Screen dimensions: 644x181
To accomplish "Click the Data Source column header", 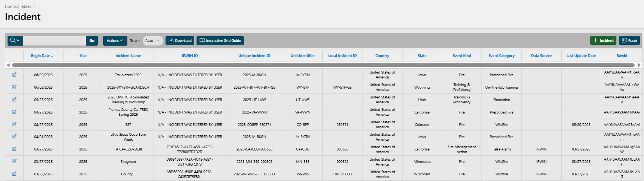I will pos(541,55).
